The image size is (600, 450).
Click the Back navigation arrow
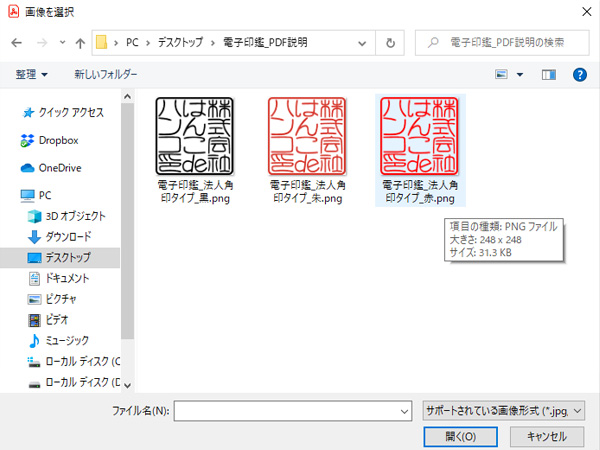pos(17,43)
